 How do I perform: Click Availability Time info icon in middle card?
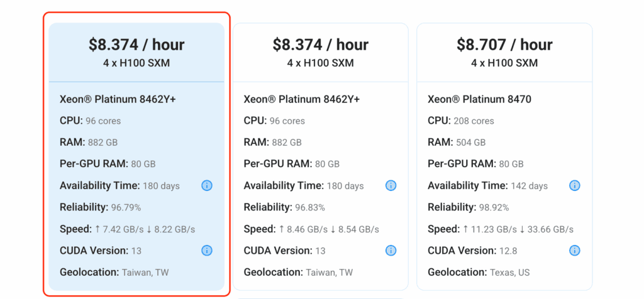(x=391, y=185)
